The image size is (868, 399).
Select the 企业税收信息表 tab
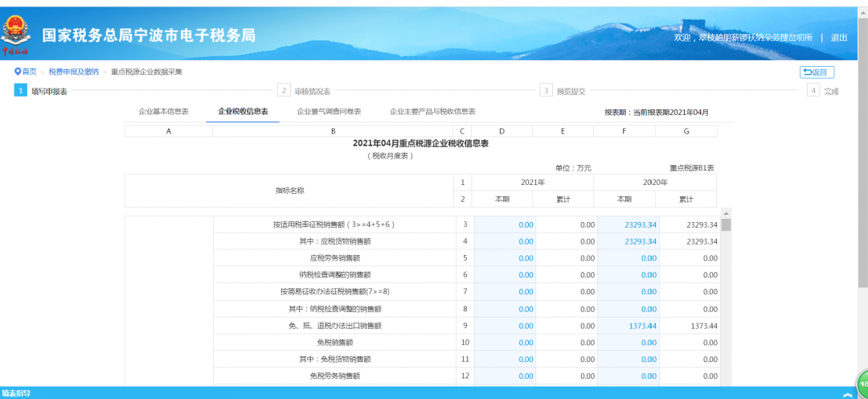(x=243, y=111)
